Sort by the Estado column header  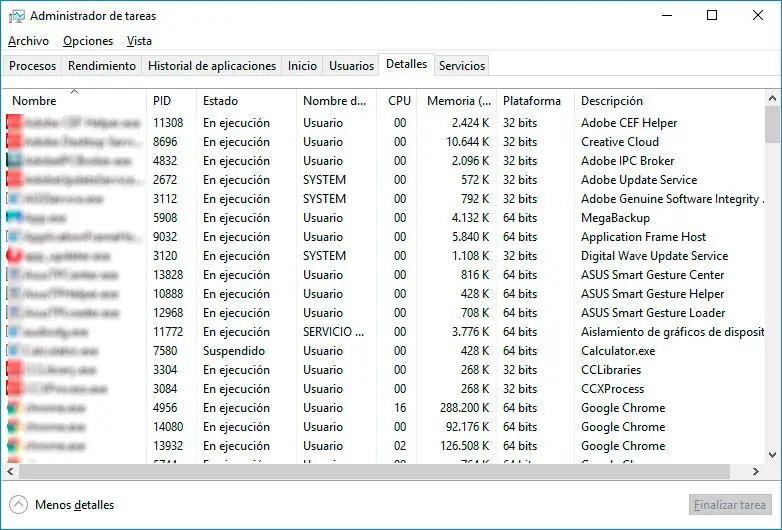246,101
